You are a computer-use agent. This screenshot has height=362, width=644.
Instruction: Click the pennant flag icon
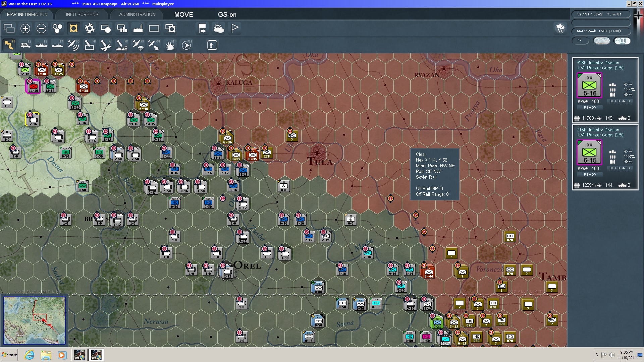pos(235,28)
